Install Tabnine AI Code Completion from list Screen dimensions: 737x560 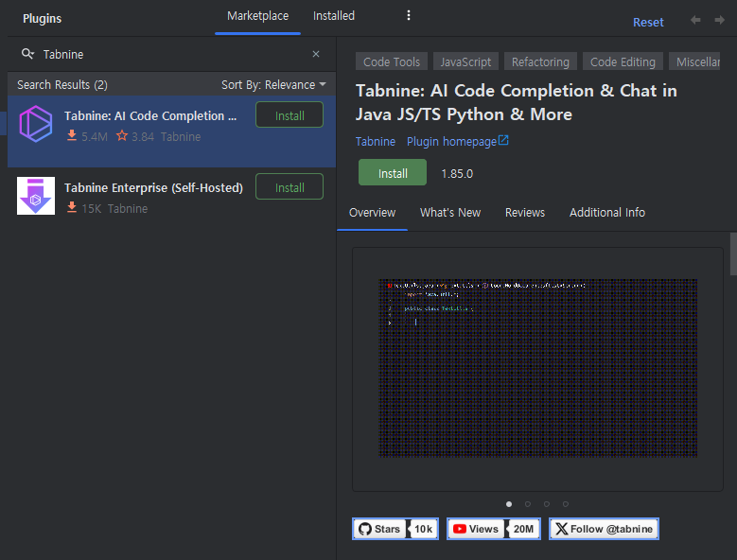tap(290, 115)
